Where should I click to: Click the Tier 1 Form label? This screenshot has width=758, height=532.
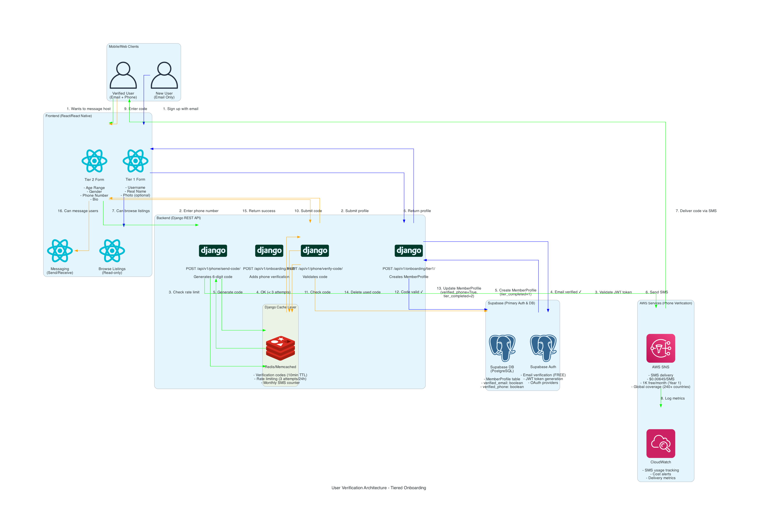(x=136, y=179)
